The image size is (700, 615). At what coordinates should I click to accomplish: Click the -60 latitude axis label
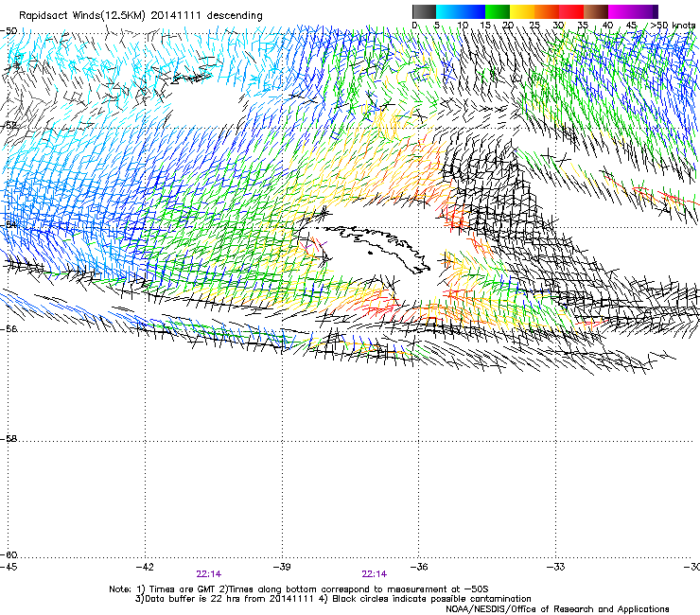coord(9,554)
